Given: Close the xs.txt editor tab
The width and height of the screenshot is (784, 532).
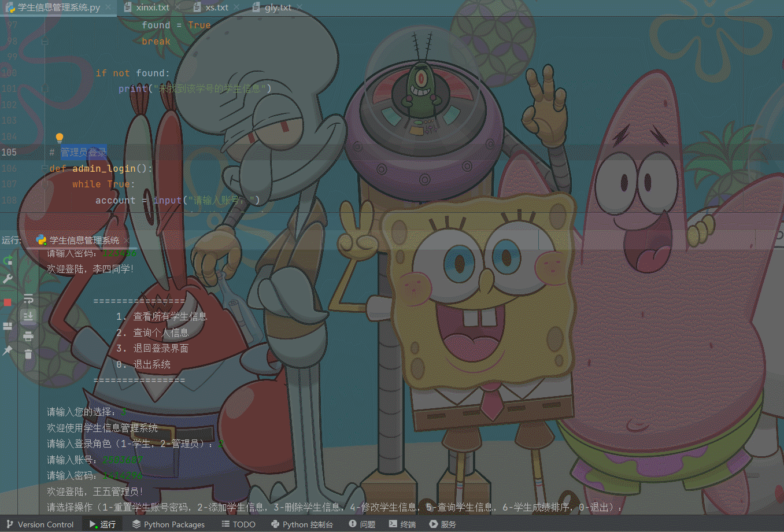Looking at the screenshot, I should click(x=237, y=8).
